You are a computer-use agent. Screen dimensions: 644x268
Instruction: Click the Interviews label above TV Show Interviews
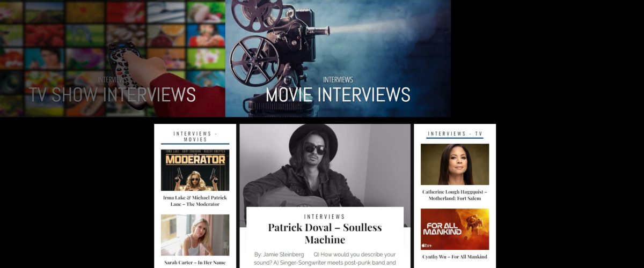point(113,79)
